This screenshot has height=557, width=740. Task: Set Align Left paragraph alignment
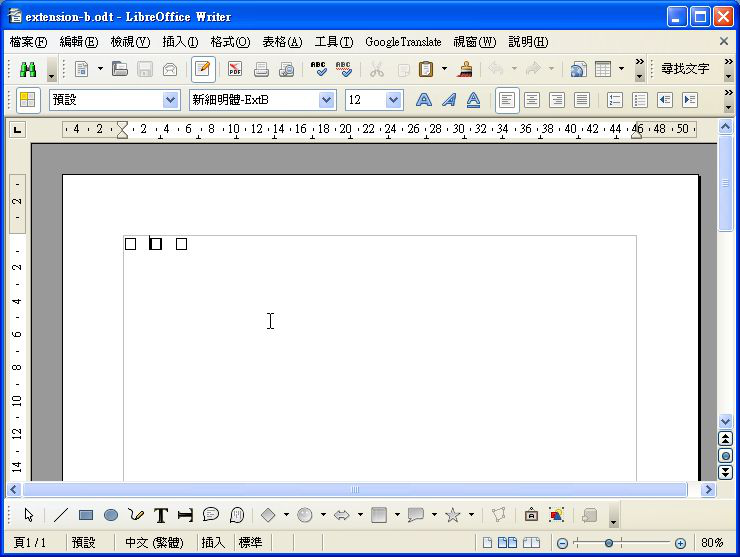(x=507, y=100)
